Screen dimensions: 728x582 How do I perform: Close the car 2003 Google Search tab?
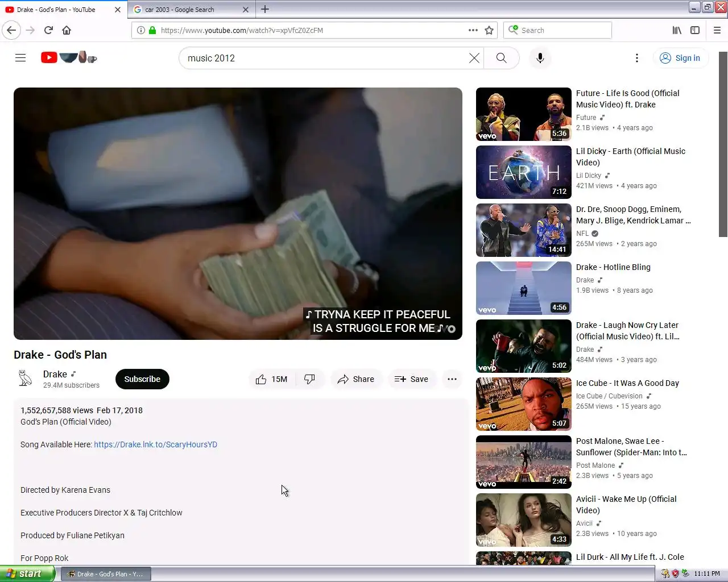[246, 10]
